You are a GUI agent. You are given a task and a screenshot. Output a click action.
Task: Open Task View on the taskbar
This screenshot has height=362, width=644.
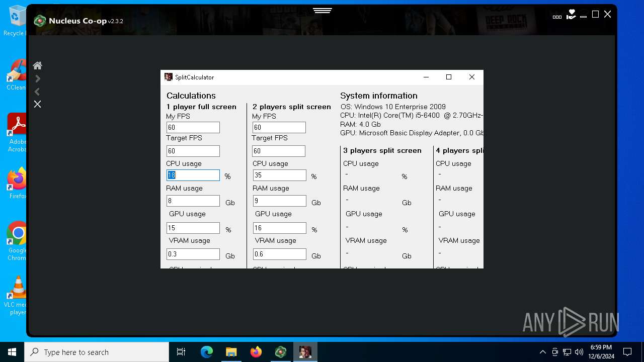181,352
